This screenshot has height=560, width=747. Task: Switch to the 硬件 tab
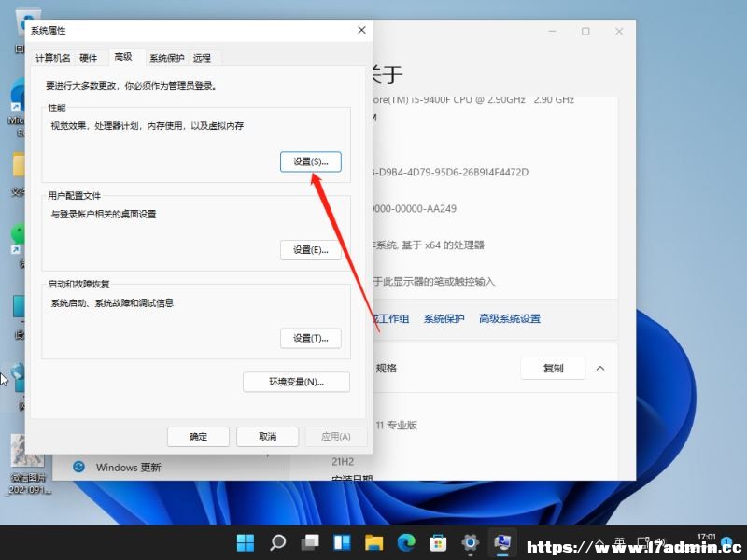tap(88, 58)
